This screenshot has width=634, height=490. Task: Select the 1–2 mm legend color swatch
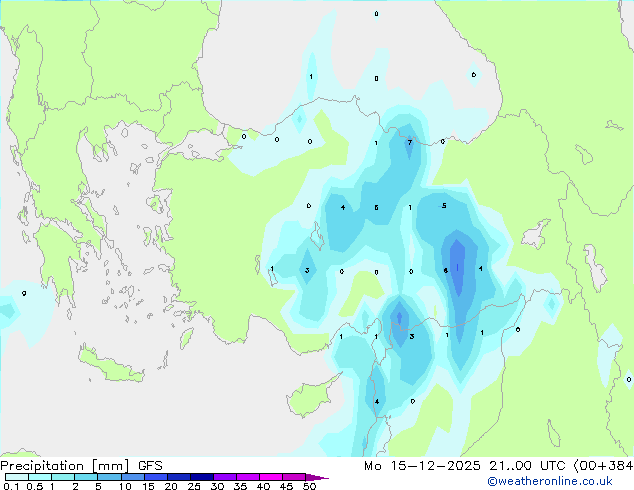(x=63, y=477)
